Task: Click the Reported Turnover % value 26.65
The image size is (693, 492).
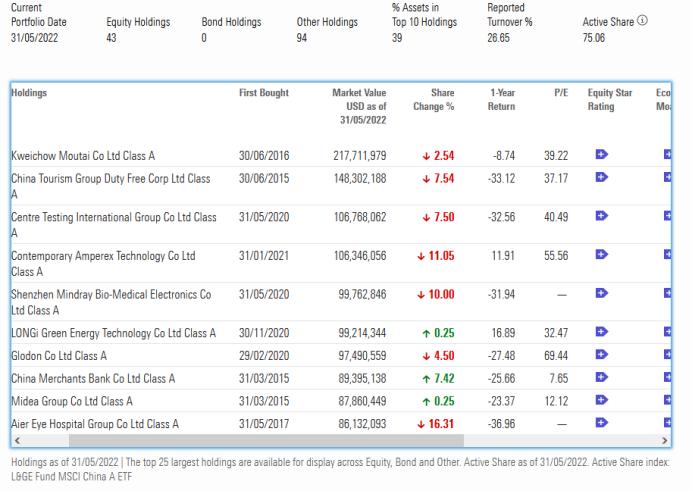Action: tap(499, 38)
